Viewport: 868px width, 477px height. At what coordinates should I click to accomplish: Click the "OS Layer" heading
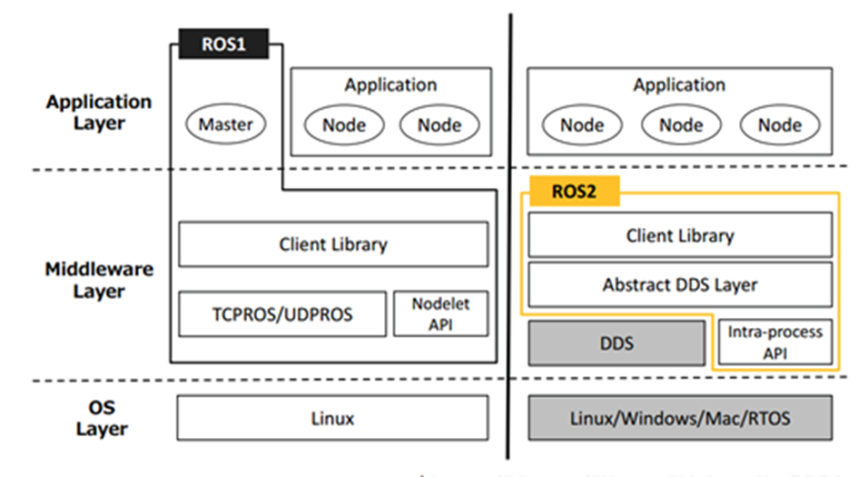[102, 418]
